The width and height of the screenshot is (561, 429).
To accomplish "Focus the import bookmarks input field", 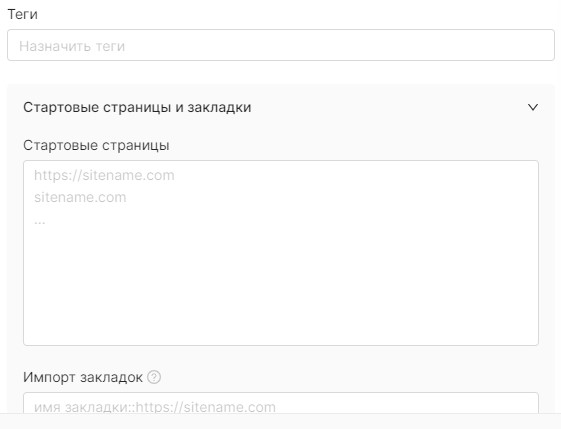I will (281, 403).
